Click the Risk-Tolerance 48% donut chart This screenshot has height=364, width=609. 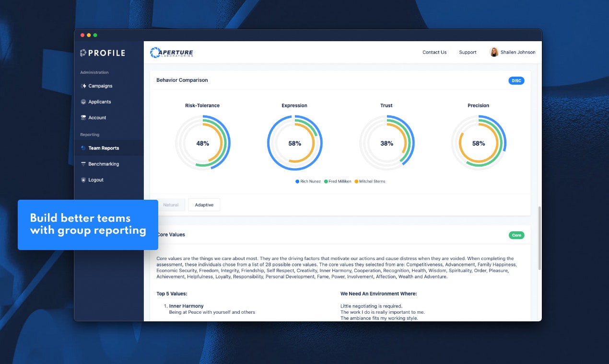(x=202, y=143)
